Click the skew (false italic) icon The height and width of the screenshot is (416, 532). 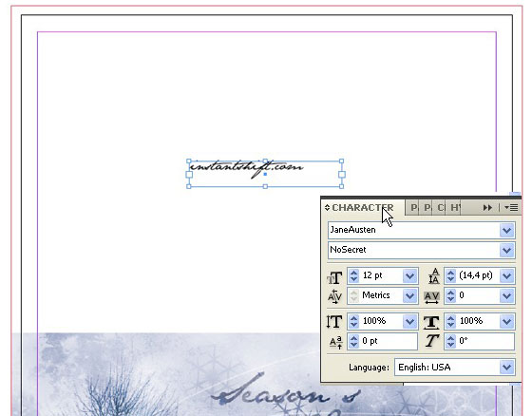(x=432, y=341)
